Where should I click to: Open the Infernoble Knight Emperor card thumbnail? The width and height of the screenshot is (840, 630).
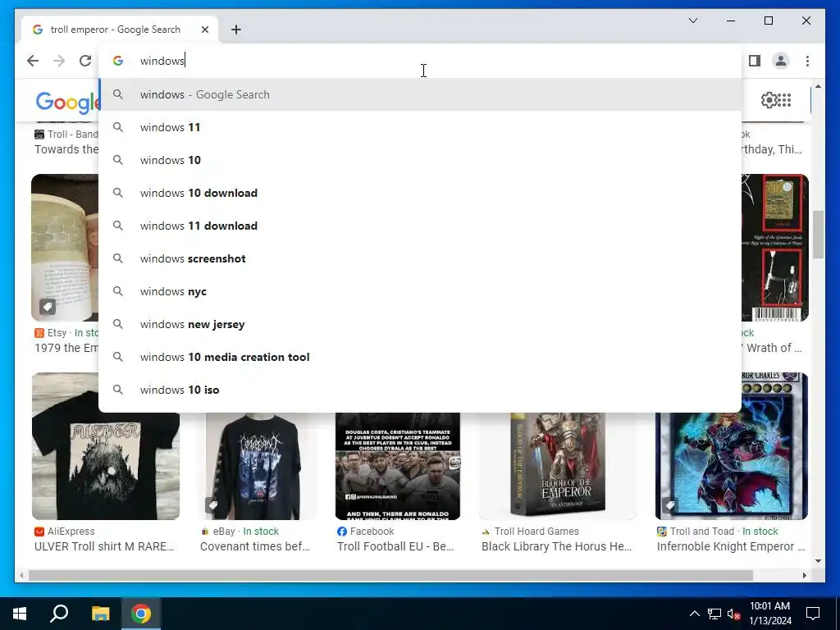(x=731, y=445)
